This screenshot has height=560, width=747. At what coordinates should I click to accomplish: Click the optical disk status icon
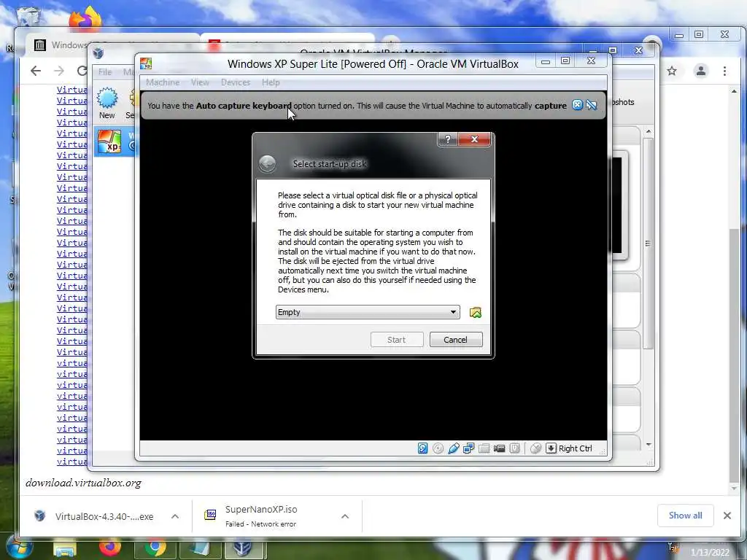tap(438, 448)
